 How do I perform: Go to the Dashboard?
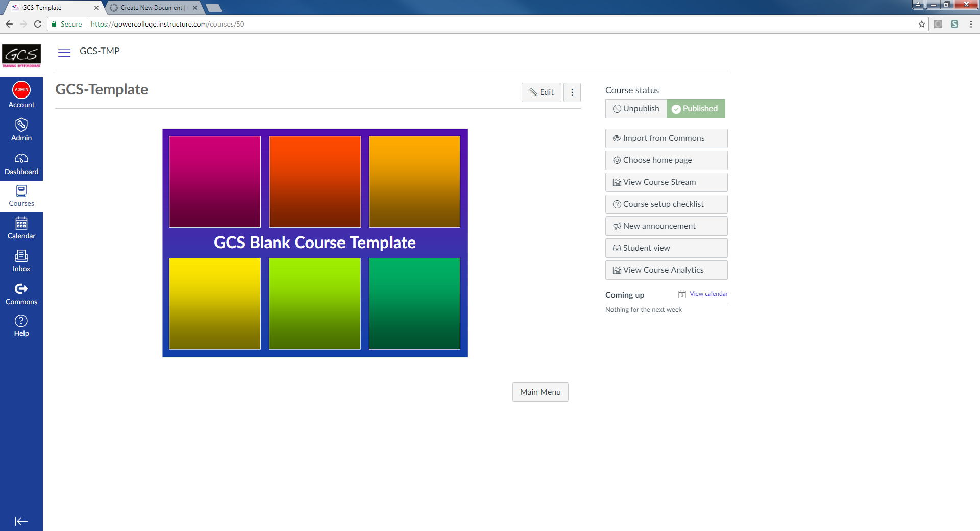[x=21, y=164]
